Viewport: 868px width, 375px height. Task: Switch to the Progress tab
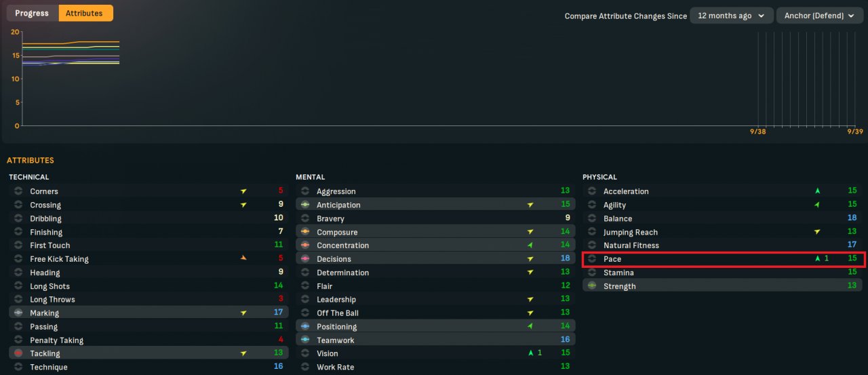(32, 13)
